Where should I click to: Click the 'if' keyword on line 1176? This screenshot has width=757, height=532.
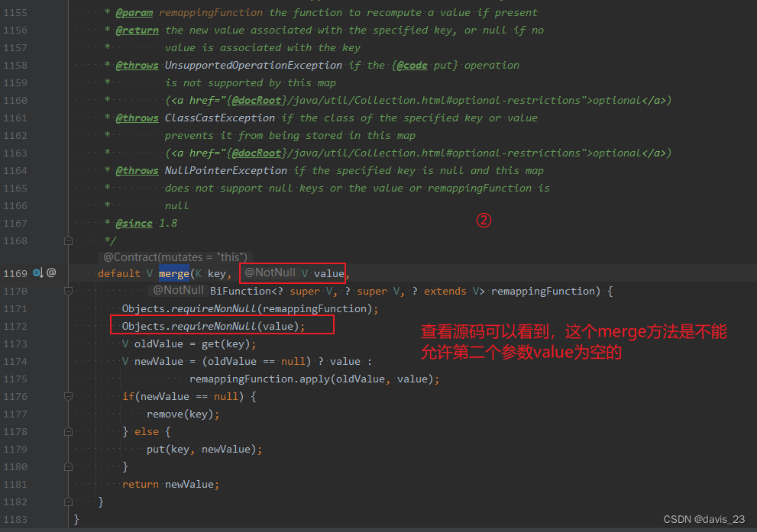click(128, 396)
